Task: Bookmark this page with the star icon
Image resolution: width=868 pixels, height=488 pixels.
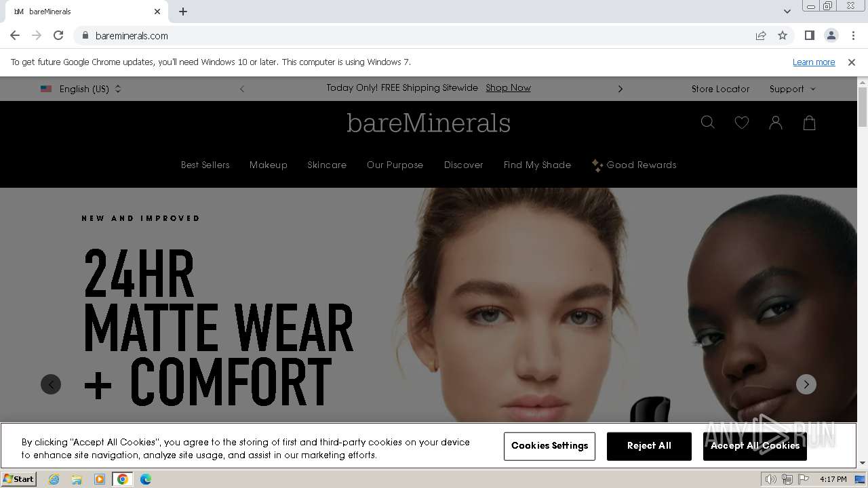Action: click(x=783, y=35)
